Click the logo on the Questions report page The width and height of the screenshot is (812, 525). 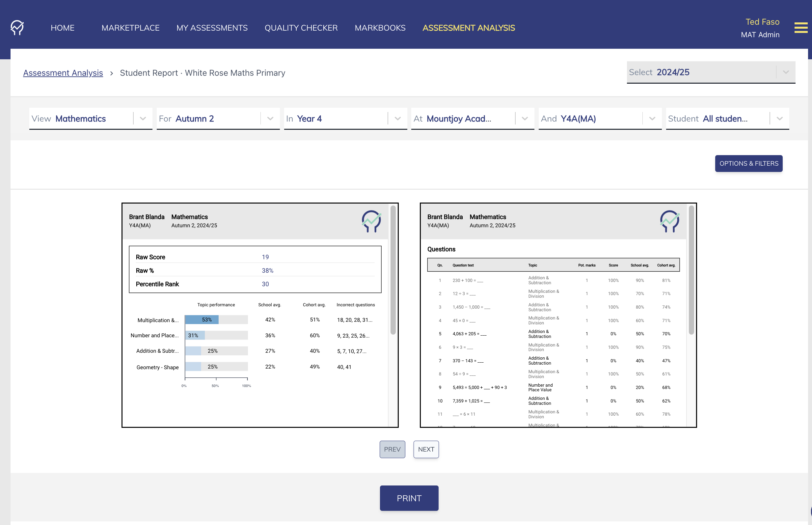669,221
